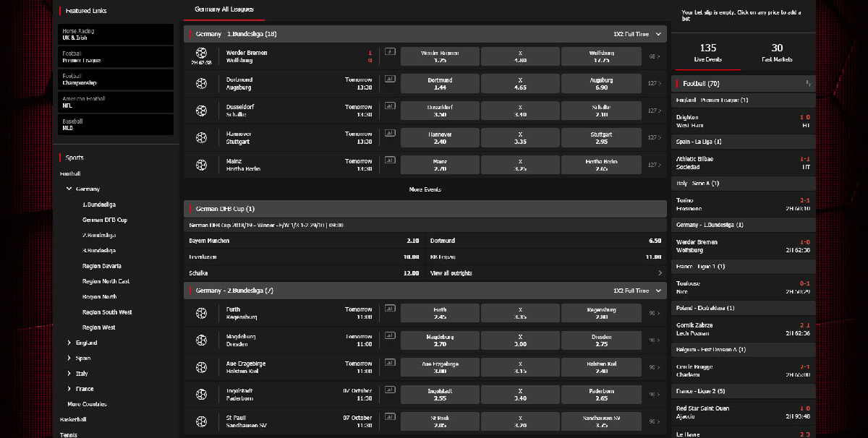Click football icon beside Mainz v Hertha Berlin
Viewport: 868px width, 438px height.
[x=201, y=165]
